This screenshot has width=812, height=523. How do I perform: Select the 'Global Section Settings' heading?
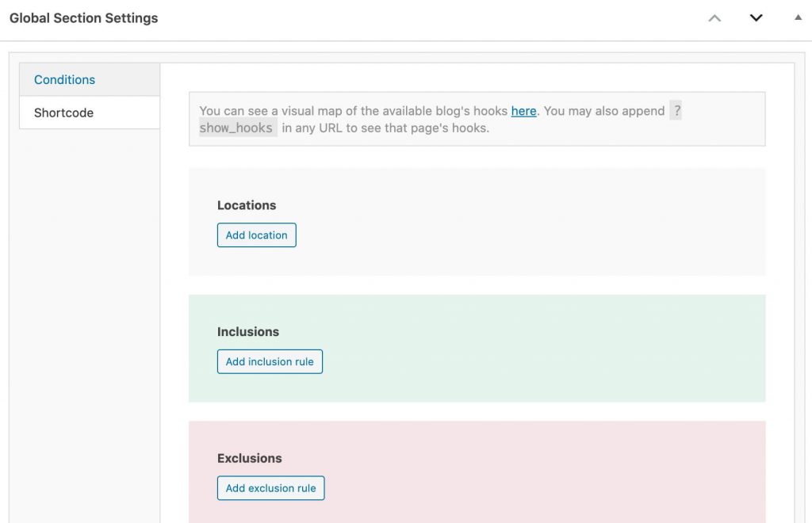[x=84, y=18]
